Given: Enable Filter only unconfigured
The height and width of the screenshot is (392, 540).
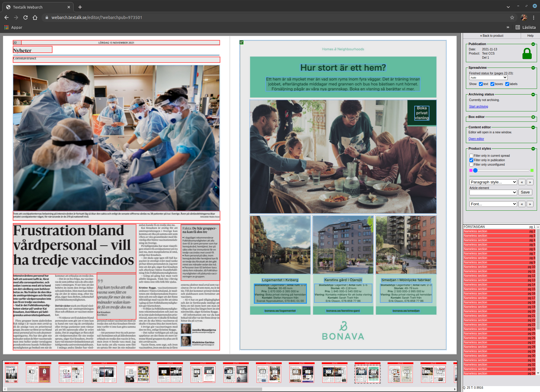Looking at the screenshot, I should (471, 165).
